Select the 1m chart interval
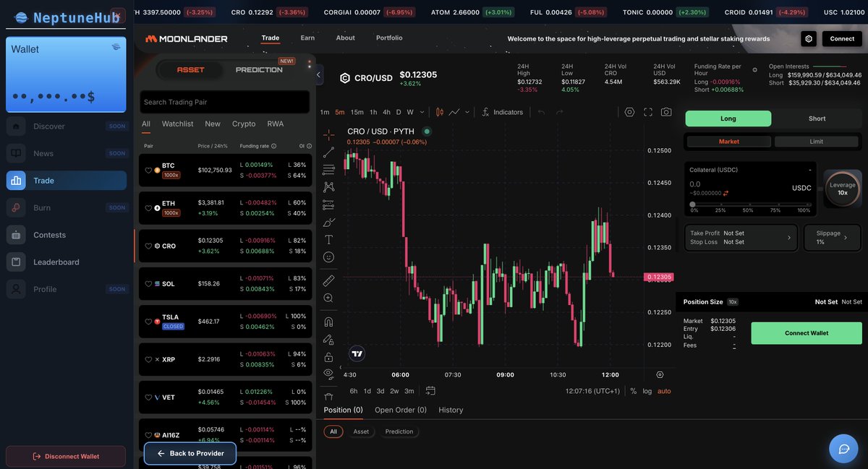Screen dimensions: 868x469 click(325, 112)
